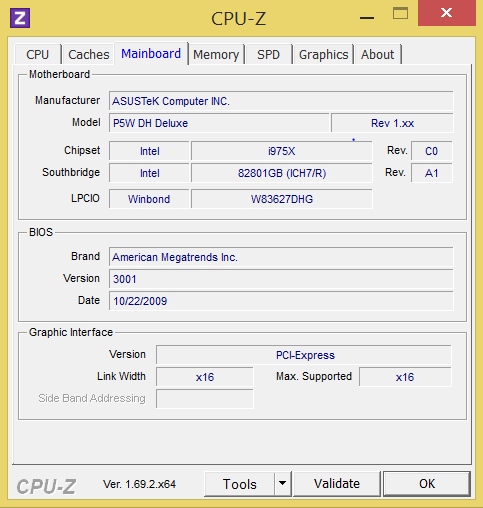483x508 pixels.
Task: Click the Model field P5W DH Deluxe
Action: pyautogui.click(x=219, y=123)
